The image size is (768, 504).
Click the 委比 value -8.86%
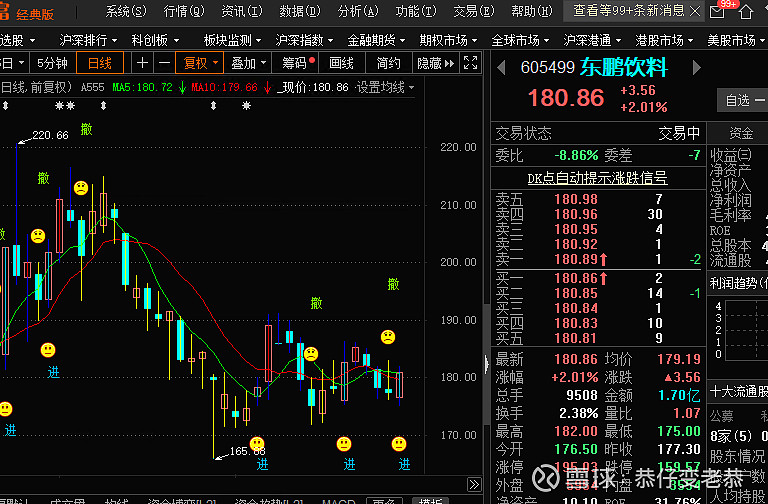pyautogui.click(x=576, y=156)
